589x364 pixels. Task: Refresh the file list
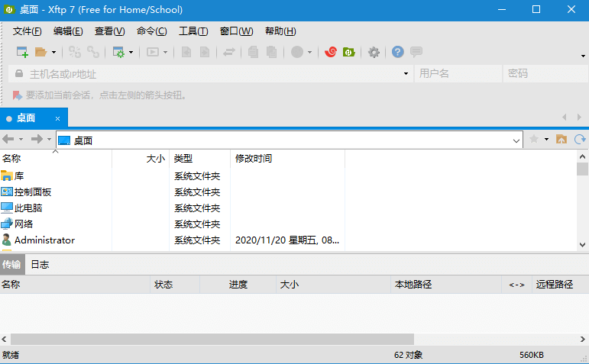click(x=580, y=139)
